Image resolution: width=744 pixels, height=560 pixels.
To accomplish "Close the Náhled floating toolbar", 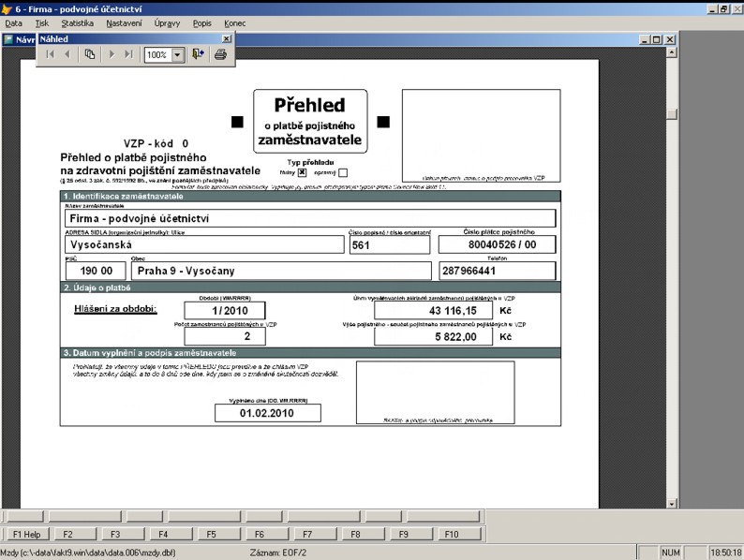I will pyautogui.click(x=227, y=38).
